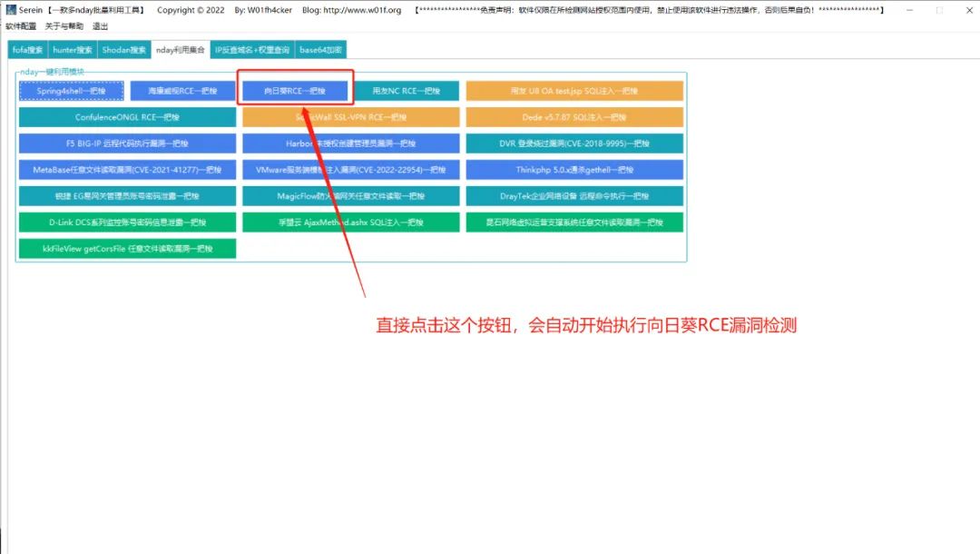Click the Thinkphp 5.0.x getshell button

click(x=574, y=170)
